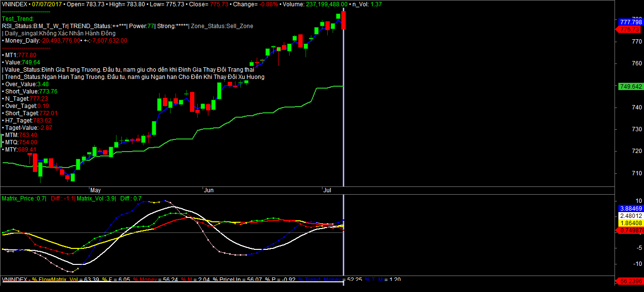Click the Jul label on the time axis
The width and height of the screenshot is (644, 292).
327,191
